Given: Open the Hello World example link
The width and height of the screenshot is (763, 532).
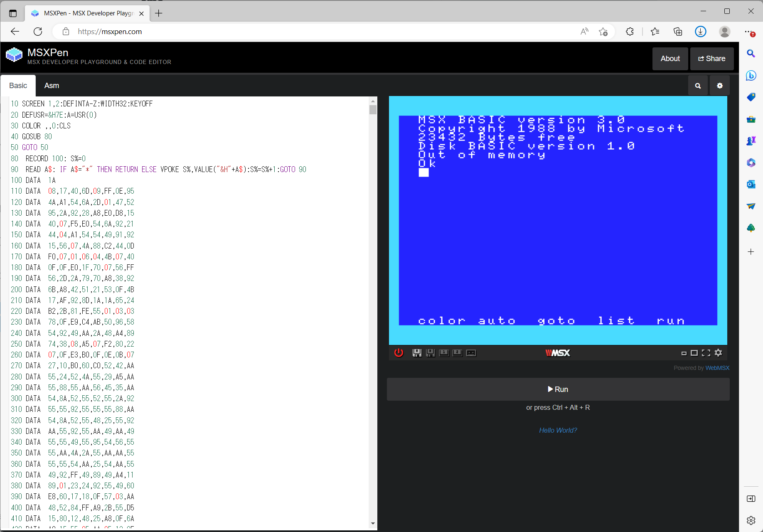Looking at the screenshot, I should pos(558,430).
